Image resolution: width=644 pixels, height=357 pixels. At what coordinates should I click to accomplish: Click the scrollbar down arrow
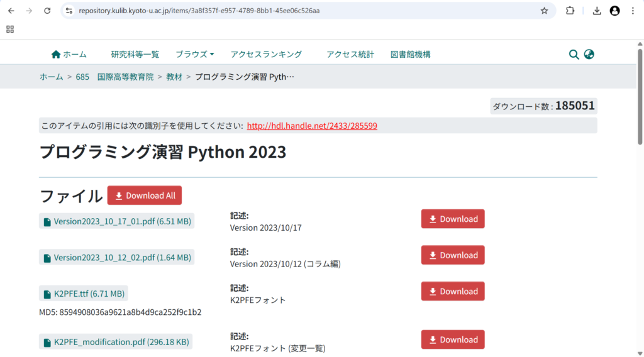coord(640,353)
